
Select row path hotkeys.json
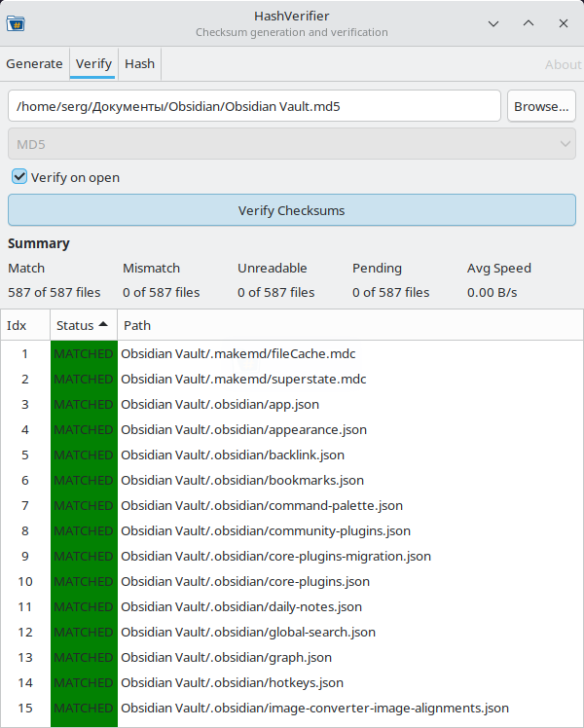point(232,682)
